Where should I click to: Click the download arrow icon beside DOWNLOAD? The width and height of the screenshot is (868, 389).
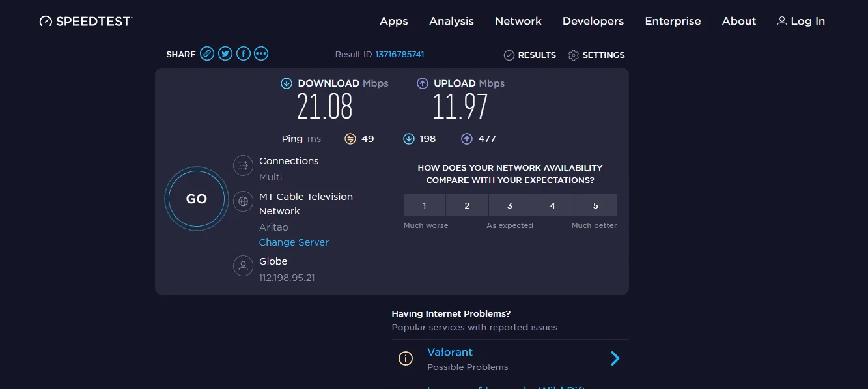pyautogui.click(x=287, y=83)
